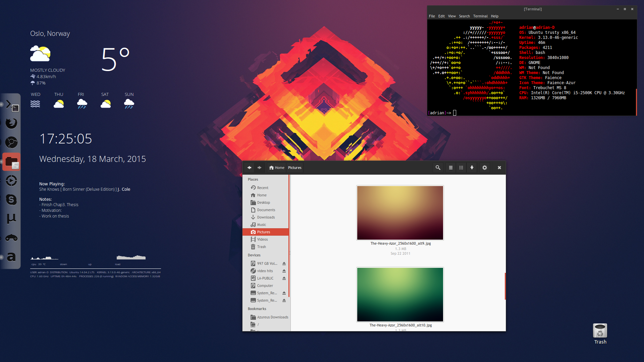Screen dimensions: 644x362
Task: Close the file manager window
Action: (499, 168)
